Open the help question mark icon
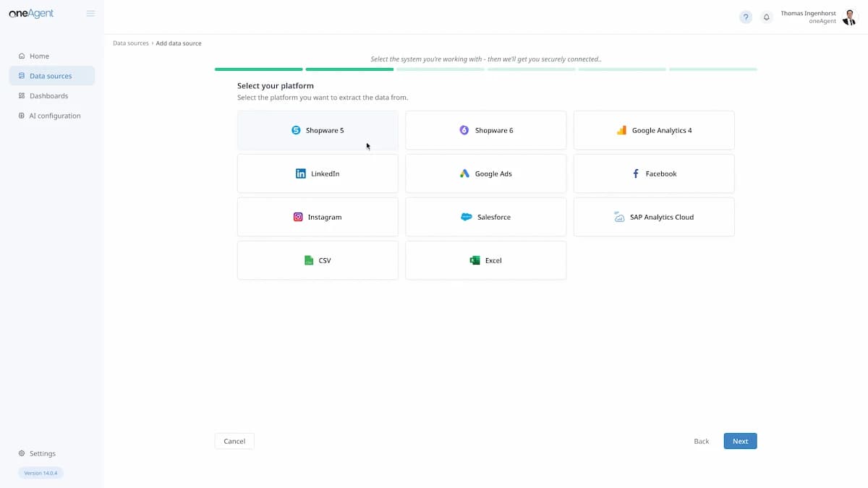868x488 pixels. click(x=746, y=17)
